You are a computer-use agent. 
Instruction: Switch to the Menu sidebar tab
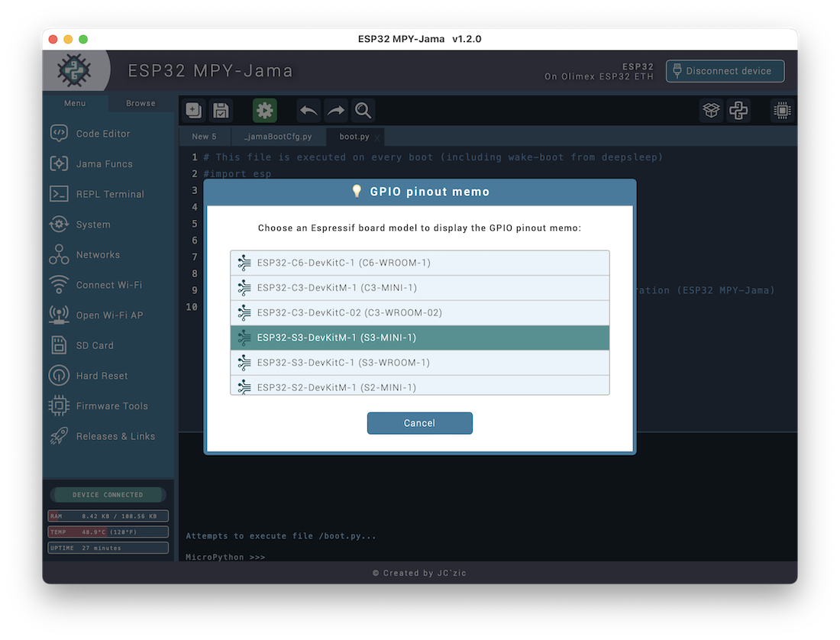(x=75, y=103)
